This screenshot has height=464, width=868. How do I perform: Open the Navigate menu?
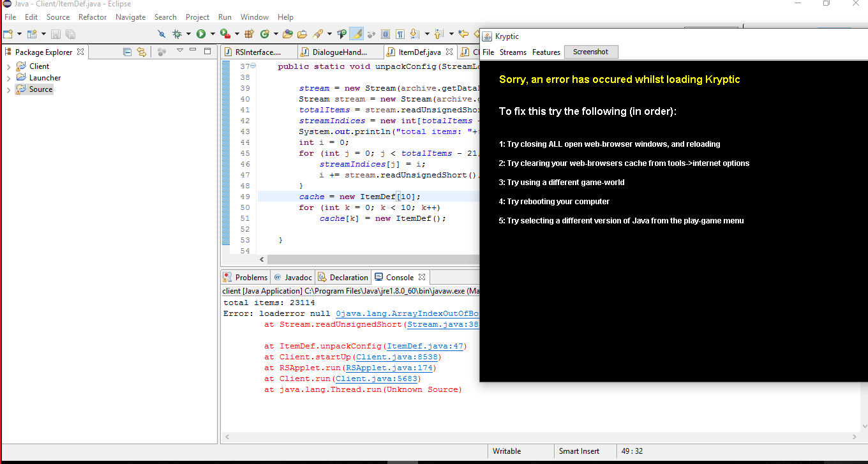[130, 17]
